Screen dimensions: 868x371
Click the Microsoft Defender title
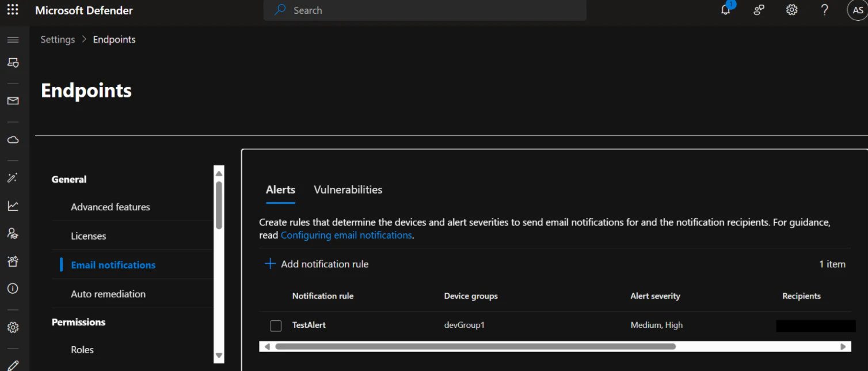pyautogui.click(x=84, y=10)
